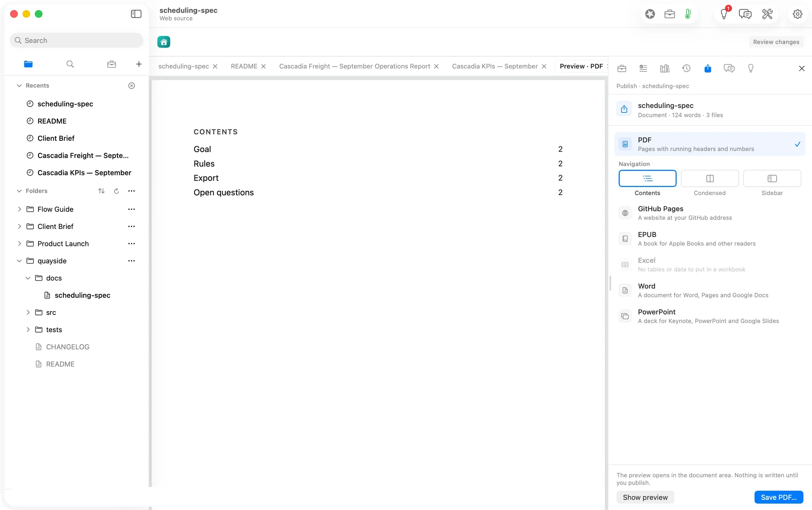812x510 pixels.
Task: Open the tools wrench icon
Action: click(767, 14)
